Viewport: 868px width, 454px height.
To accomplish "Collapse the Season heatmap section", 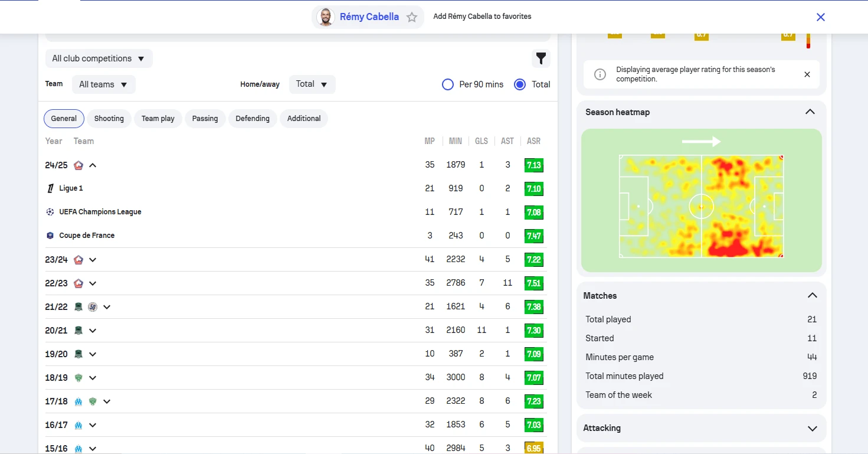I will (x=810, y=112).
